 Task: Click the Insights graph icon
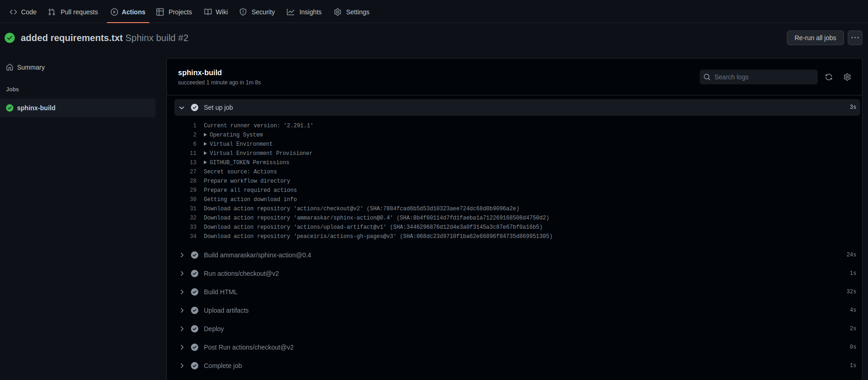tap(291, 12)
